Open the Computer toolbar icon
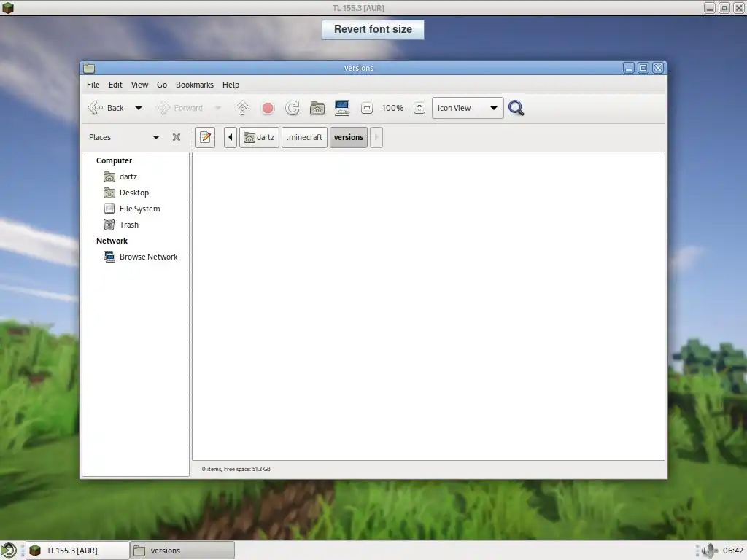 pyautogui.click(x=342, y=108)
